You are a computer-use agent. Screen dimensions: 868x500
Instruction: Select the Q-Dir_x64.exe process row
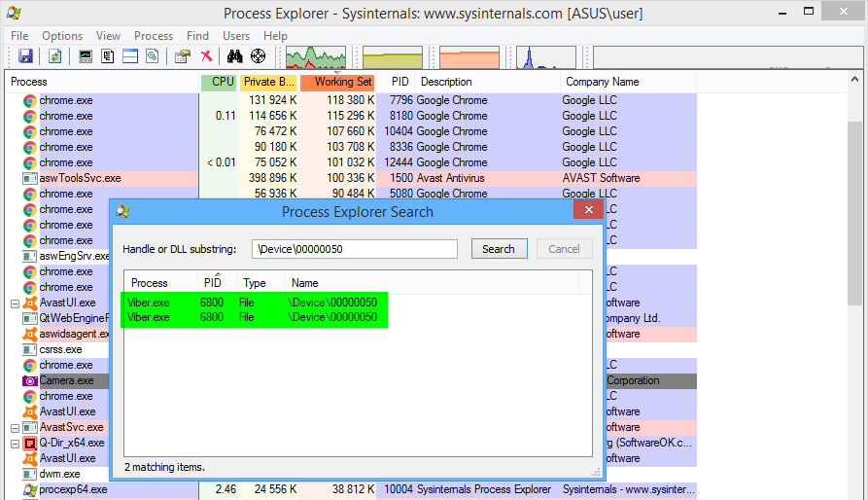click(63, 443)
